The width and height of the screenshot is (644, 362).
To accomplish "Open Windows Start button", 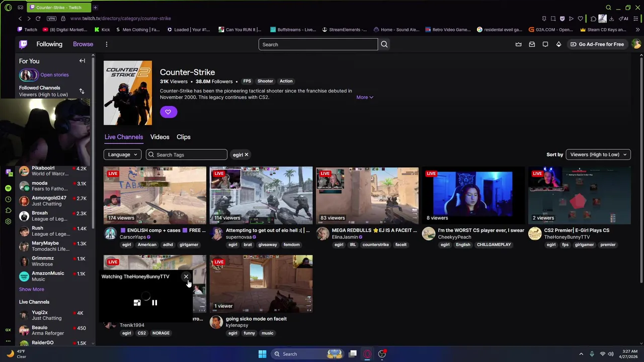I will click(262, 354).
